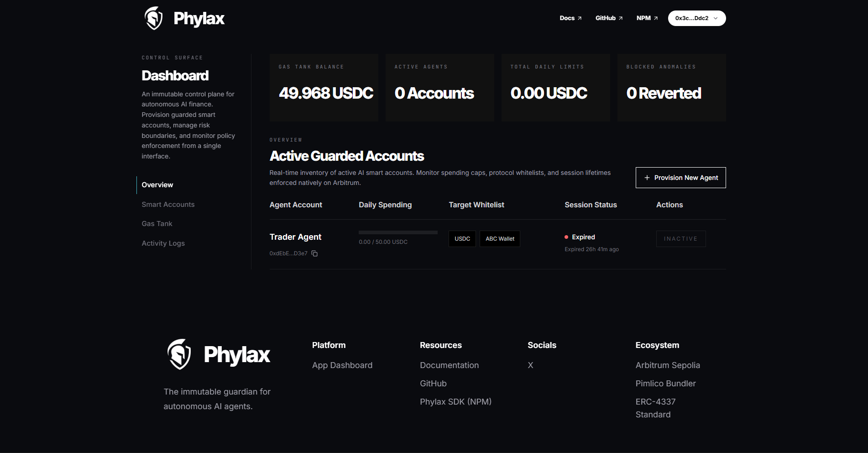This screenshot has width=868, height=453.
Task: Open the wallet 0x3c...Ddc2 dropdown
Action: tap(697, 18)
